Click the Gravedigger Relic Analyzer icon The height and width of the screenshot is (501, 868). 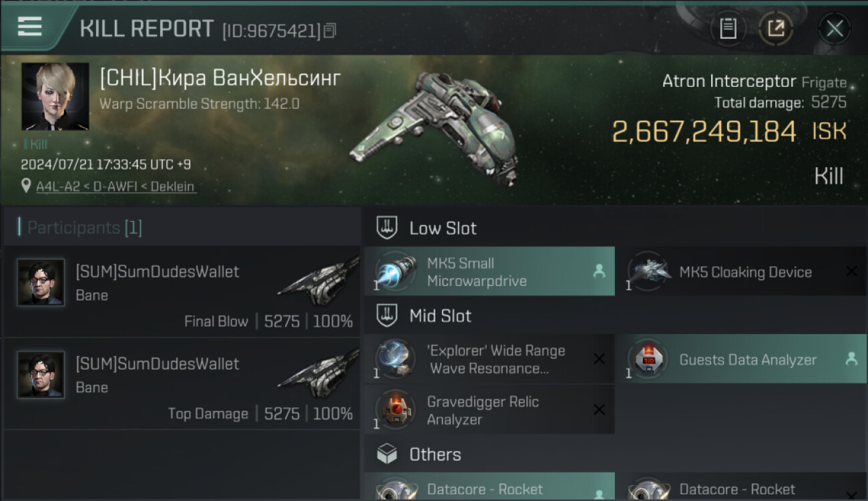(395, 410)
